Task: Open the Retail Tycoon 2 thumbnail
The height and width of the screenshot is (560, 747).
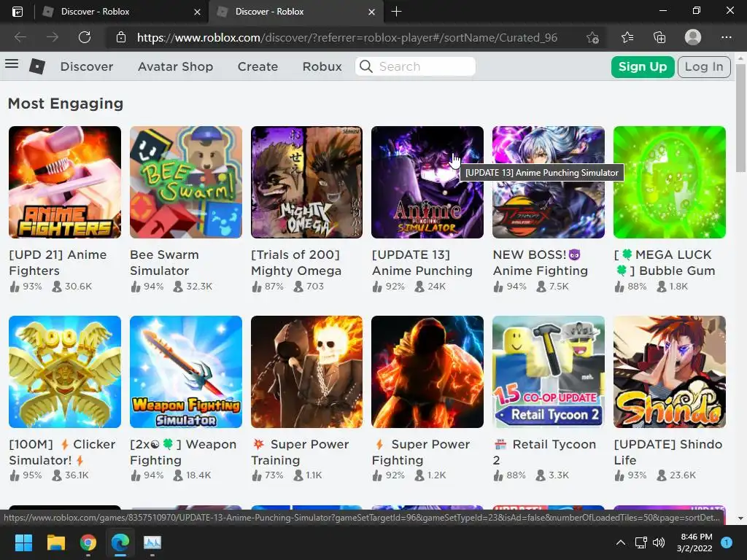Action: point(549,371)
